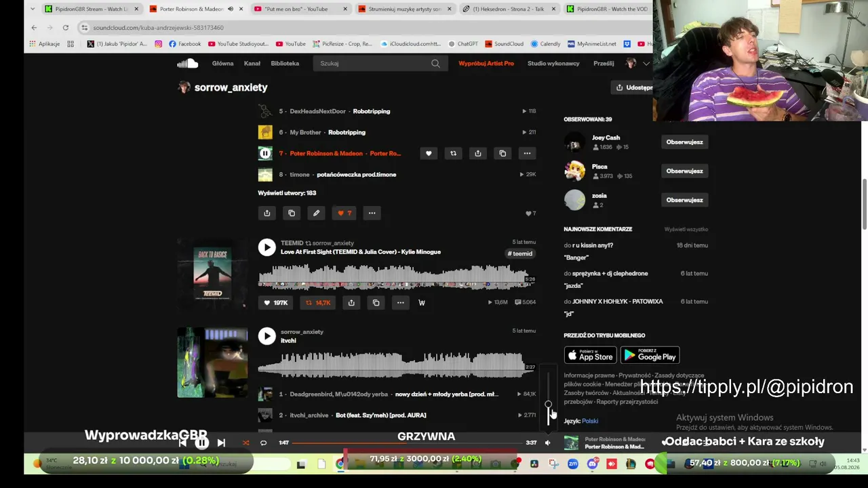Click 'Obserwujesz' button next to Joey Cash
The height and width of the screenshot is (488, 868).
[x=684, y=142]
